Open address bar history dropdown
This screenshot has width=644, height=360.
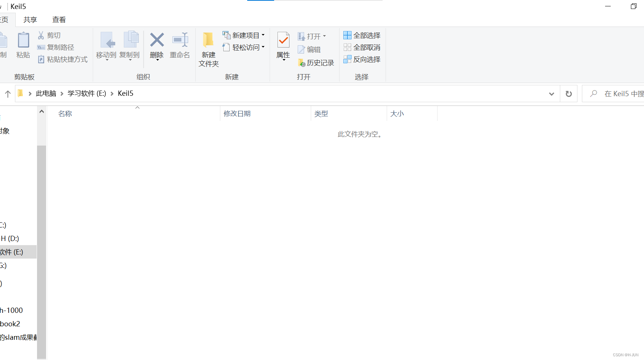(551, 94)
